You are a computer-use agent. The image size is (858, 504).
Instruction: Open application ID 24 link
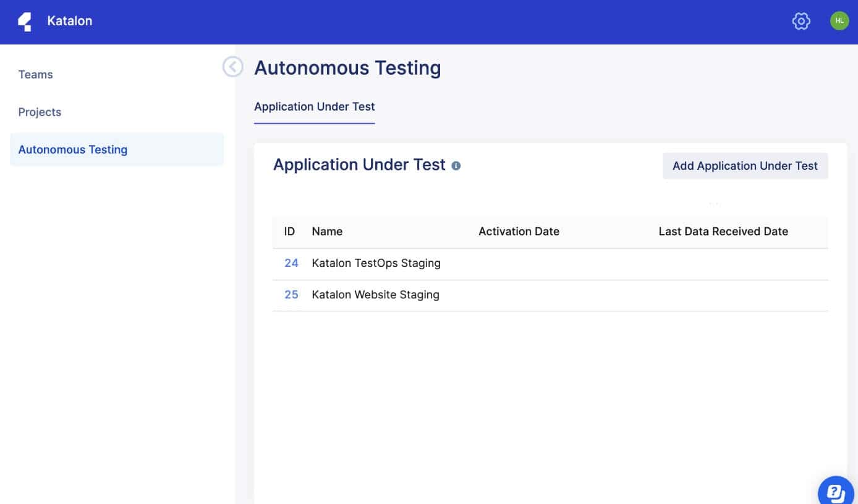click(x=291, y=263)
